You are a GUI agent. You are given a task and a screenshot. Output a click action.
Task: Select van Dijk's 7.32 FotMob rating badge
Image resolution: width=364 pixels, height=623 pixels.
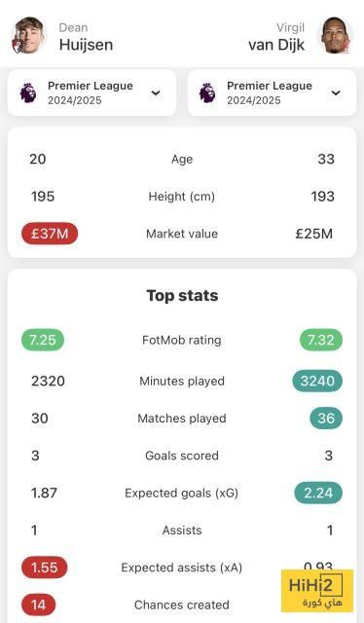pos(320,340)
